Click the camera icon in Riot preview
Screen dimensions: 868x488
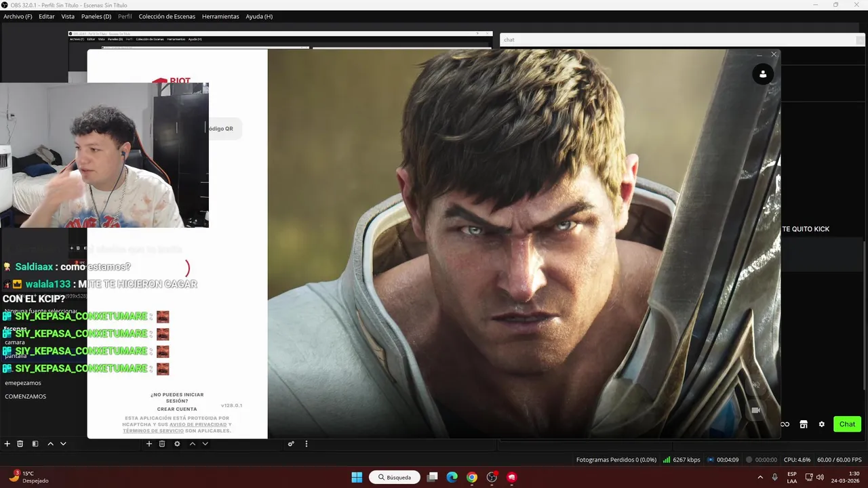point(755,410)
